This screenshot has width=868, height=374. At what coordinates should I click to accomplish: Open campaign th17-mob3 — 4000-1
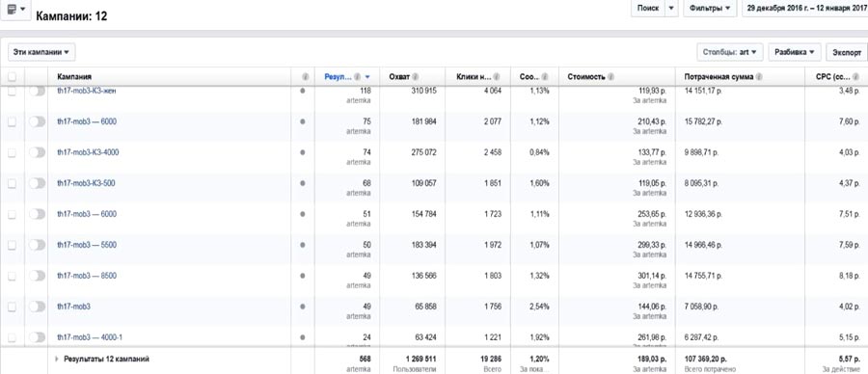pyautogui.click(x=90, y=337)
